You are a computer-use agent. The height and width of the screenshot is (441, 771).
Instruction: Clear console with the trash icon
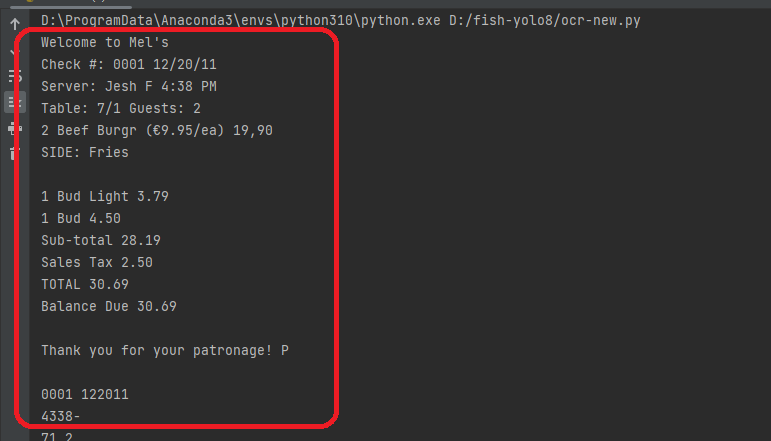pos(15,153)
